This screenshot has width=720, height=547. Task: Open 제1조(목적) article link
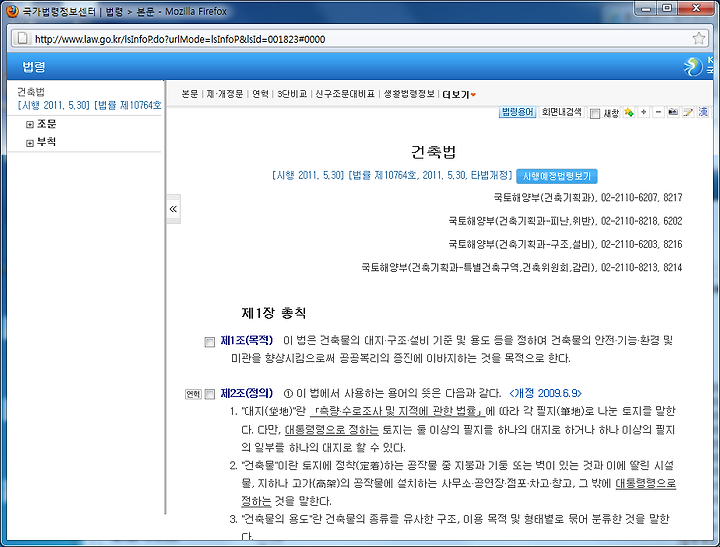(x=247, y=340)
